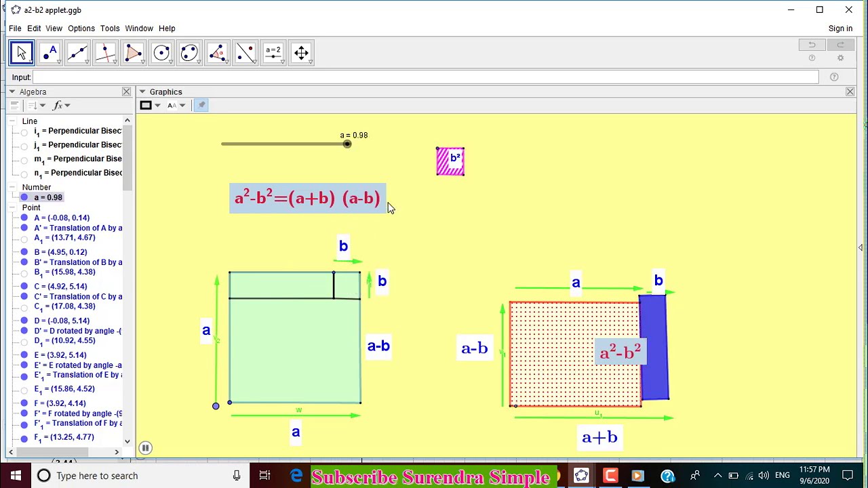This screenshot has height=488, width=868.
Task: Pick the Perpendicular Line tool
Action: 105,53
